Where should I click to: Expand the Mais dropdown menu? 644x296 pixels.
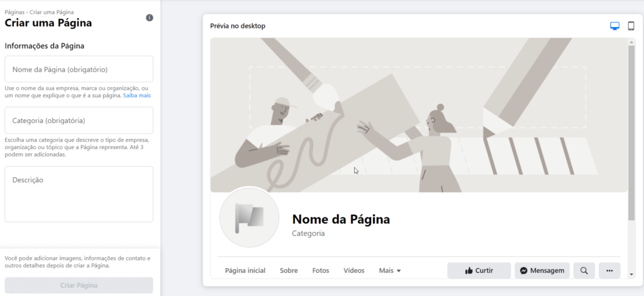(x=390, y=270)
